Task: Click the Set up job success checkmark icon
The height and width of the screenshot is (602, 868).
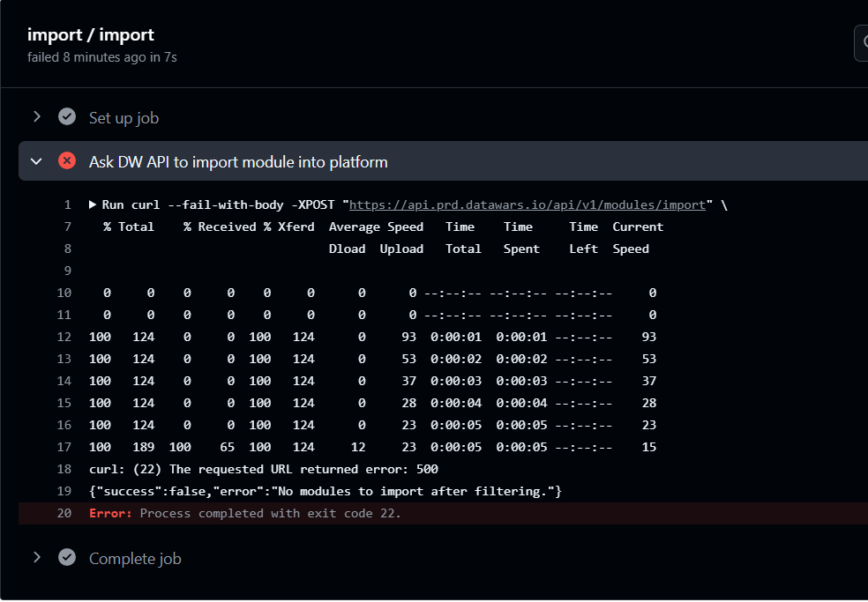Action: (67, 116)
